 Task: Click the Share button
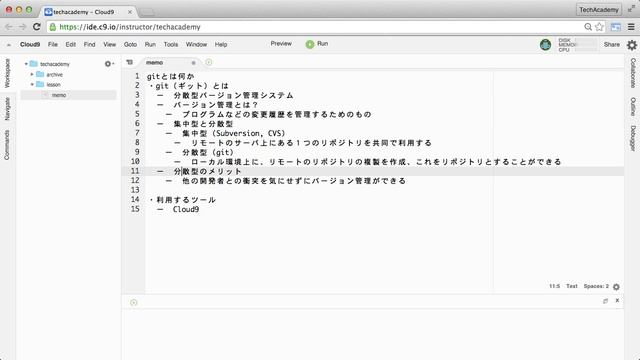pos(611,44)
